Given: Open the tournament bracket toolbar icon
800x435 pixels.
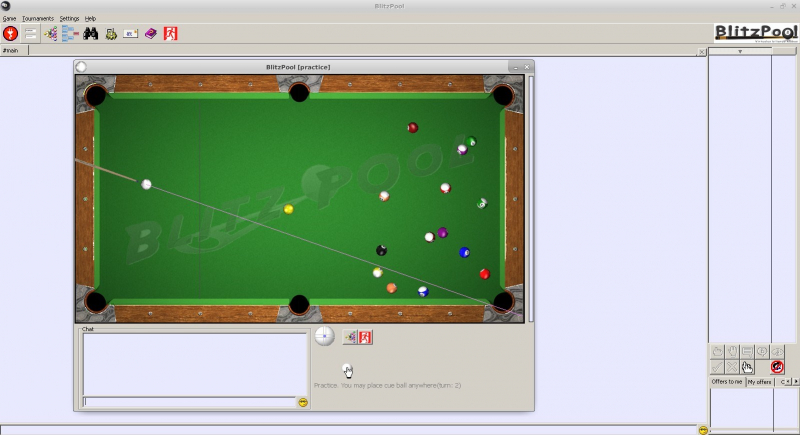Looking at the screenshot, I should pyautogui.click(x=70, y=34).
